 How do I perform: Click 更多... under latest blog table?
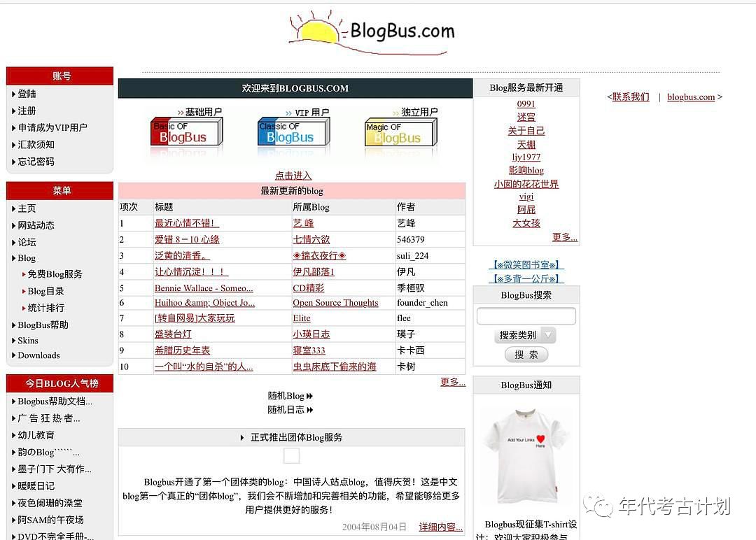pos(452,382)
